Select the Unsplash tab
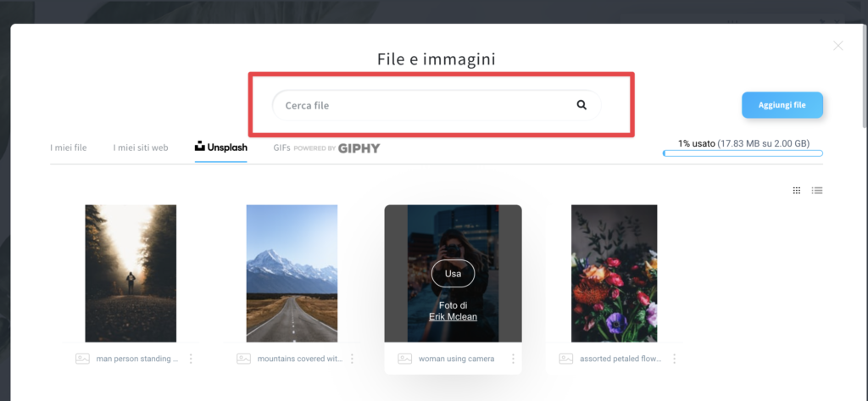The height and width of the screenshot is (401, 868). [221, 148]
